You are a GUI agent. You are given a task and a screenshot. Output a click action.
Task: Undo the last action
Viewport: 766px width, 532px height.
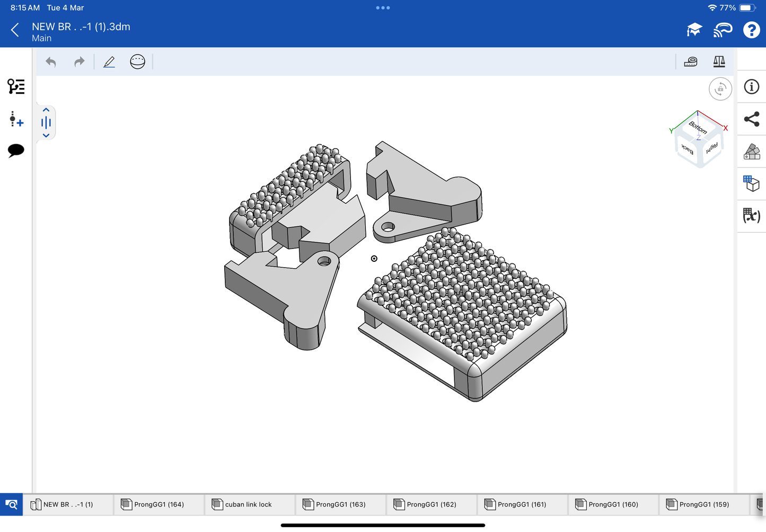[x=51, y=62]
